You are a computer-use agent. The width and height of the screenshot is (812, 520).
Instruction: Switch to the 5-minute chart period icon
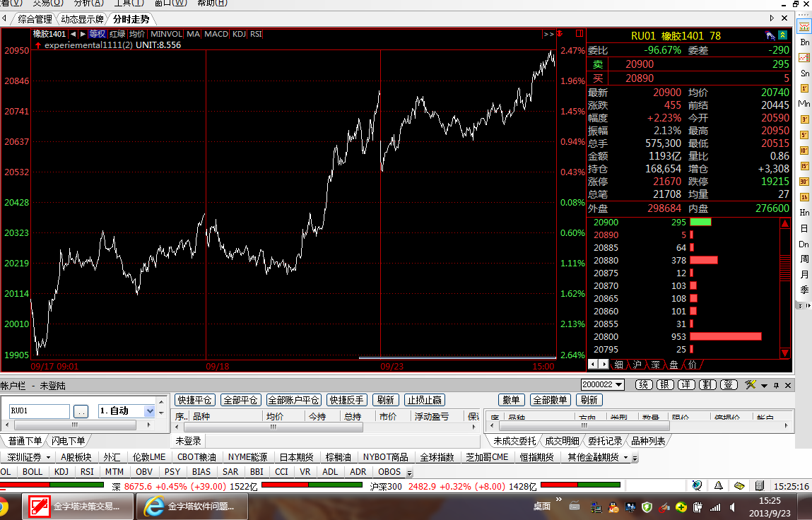click(804, 134)
